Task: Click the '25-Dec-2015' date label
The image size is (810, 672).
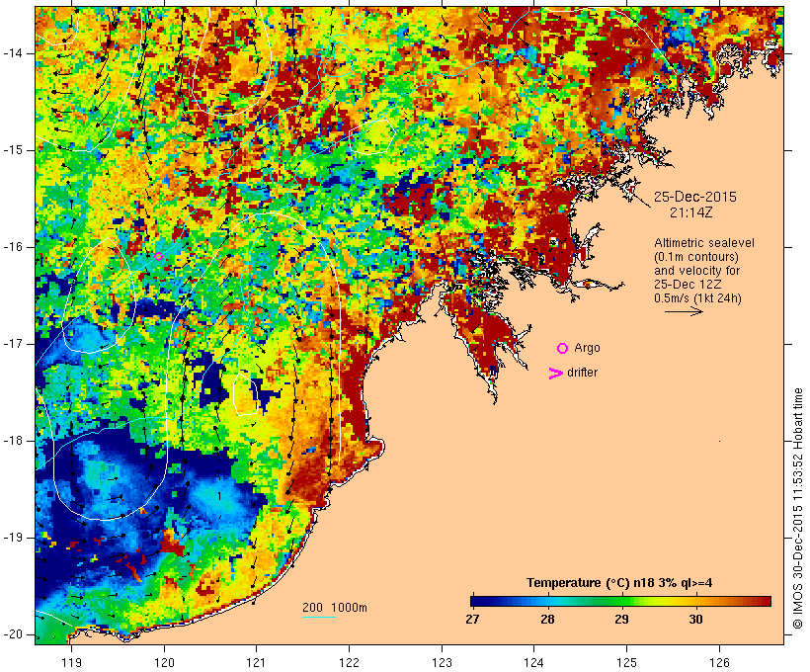Action: pyautogui.click(x=695, y=197)
